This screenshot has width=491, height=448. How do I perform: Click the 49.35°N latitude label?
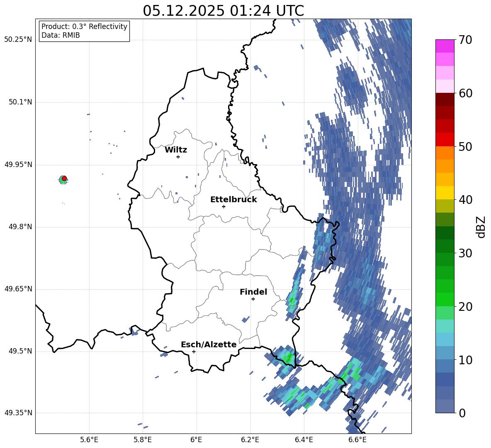tap(18, 413)
